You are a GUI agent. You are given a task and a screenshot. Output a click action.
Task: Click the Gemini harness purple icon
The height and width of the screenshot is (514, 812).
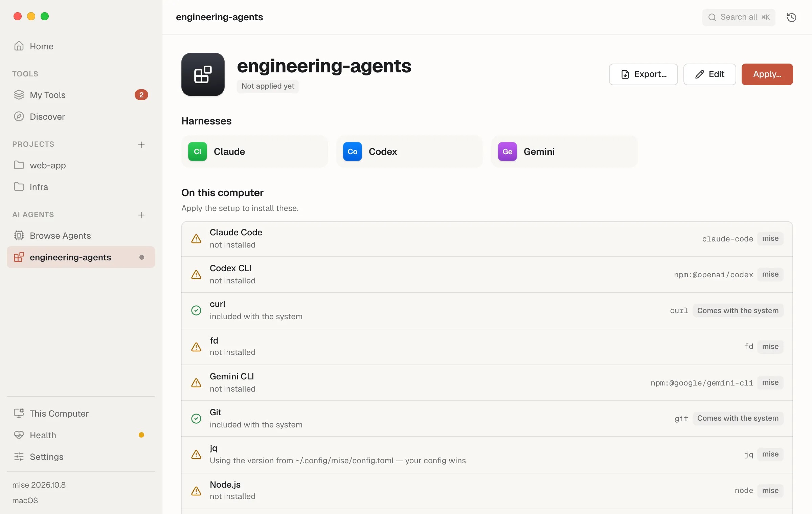click(x=507, y=151)
